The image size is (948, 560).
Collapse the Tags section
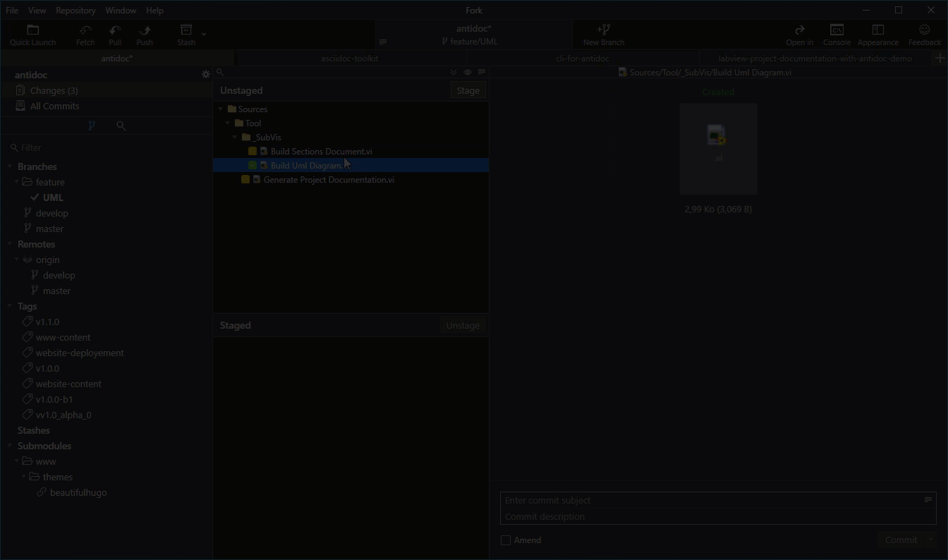point(10,306)
